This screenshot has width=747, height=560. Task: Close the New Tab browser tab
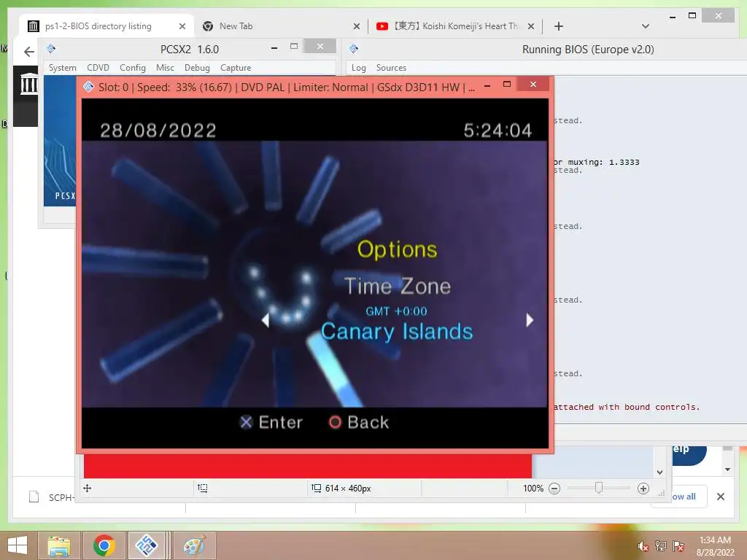356,26
